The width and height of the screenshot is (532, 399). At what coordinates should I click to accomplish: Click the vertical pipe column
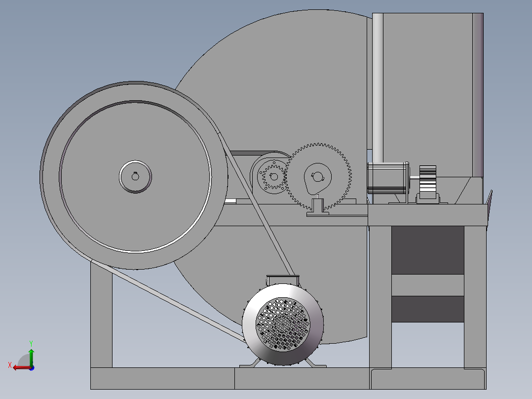pyautogui.click(x=378, y=87)
